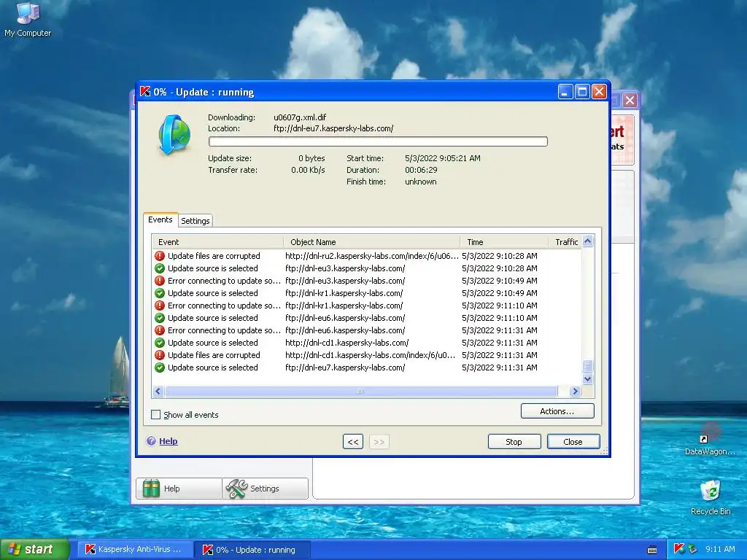Click the Help button in main window
The width and height of the screenshot is (747, 560).
pos(179,488)
